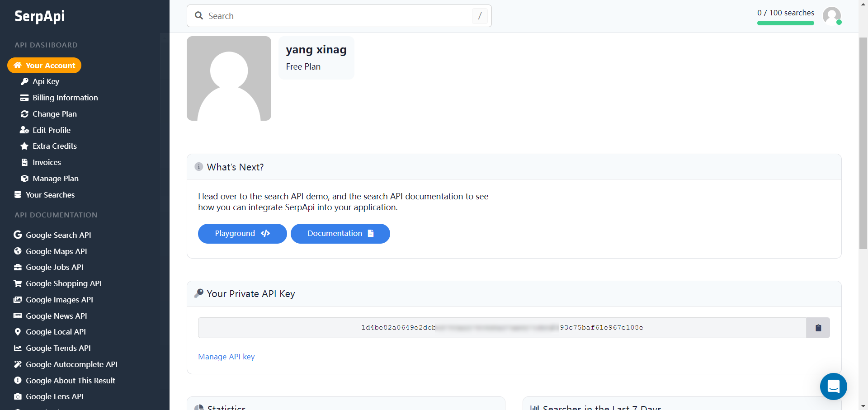Click the Google G icon for Search API
Screen dimensions: 868x410
click(x=18, y=235)
